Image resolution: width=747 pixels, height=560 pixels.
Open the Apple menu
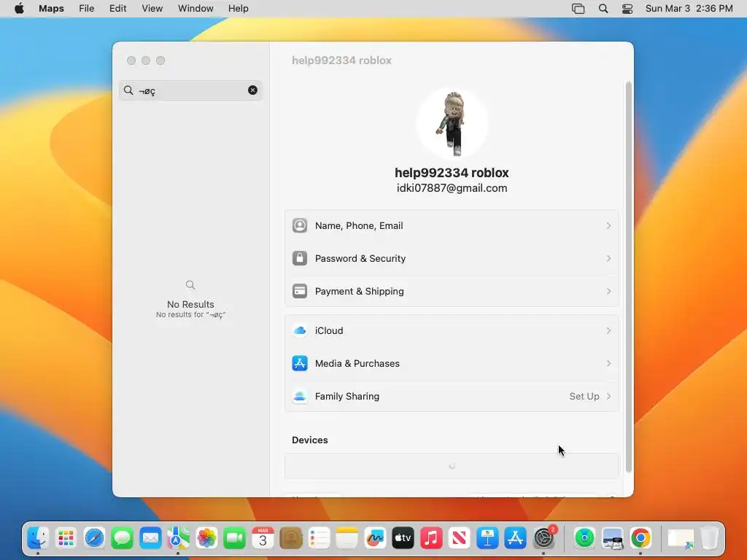(x=19, y=9)
